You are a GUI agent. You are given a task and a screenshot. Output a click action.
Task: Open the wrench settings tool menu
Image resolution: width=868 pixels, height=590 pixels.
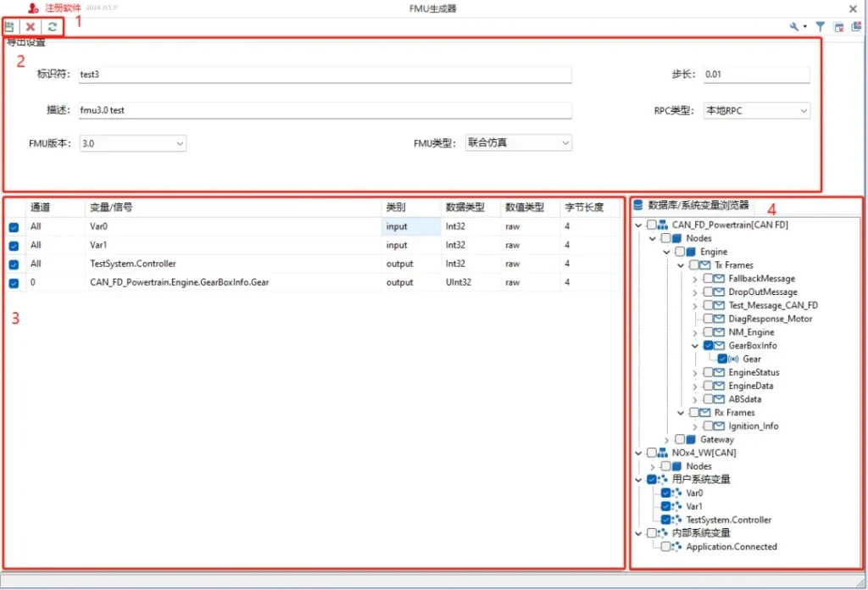click(796, 27)
